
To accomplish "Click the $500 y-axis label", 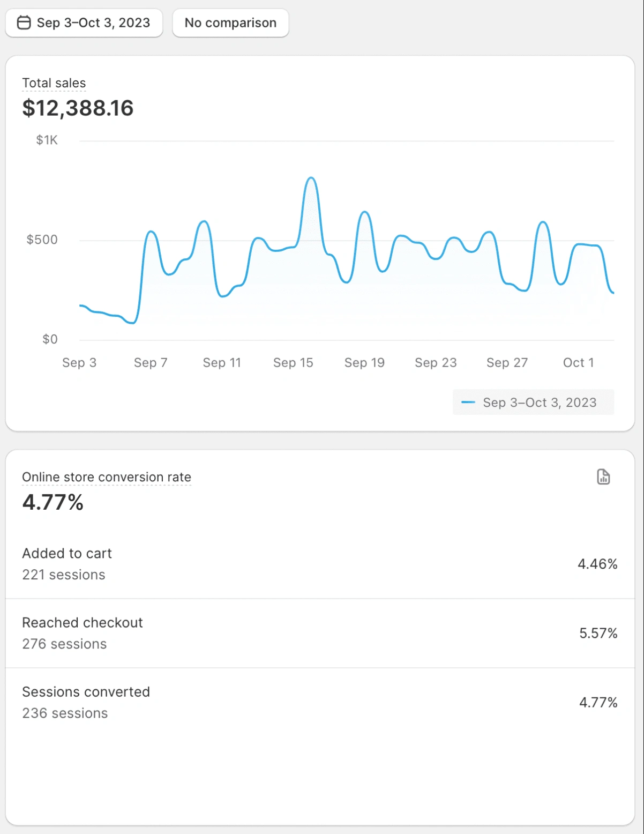I will tap(42, 240).
